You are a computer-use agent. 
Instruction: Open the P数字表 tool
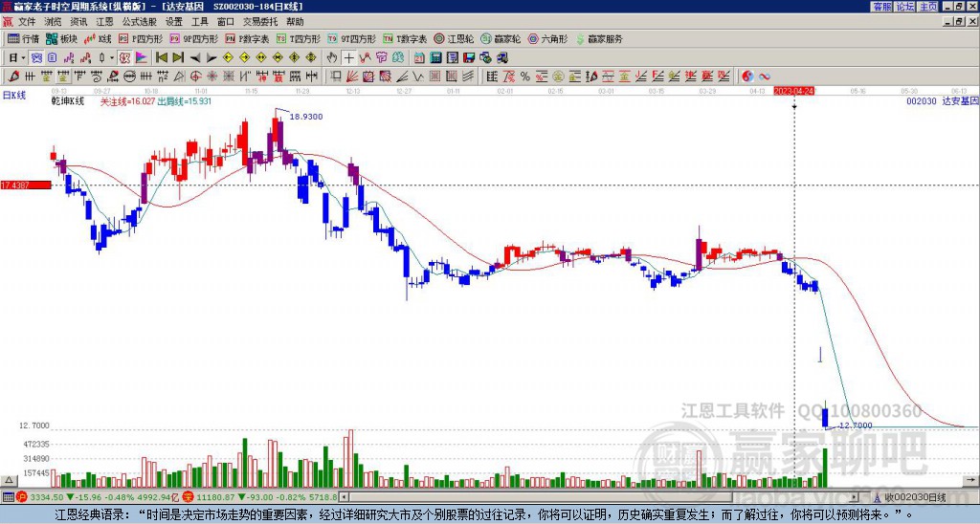pos(247,38)
